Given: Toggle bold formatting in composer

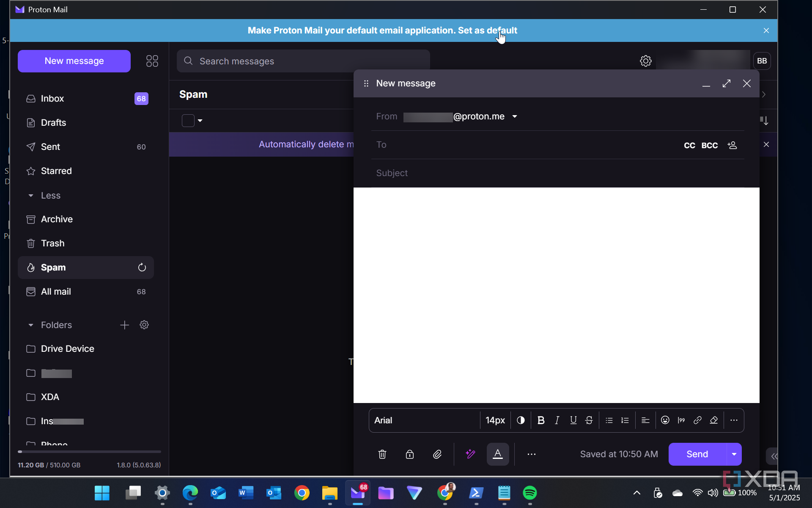Looking at the screenshot, I should pos(541,420).
